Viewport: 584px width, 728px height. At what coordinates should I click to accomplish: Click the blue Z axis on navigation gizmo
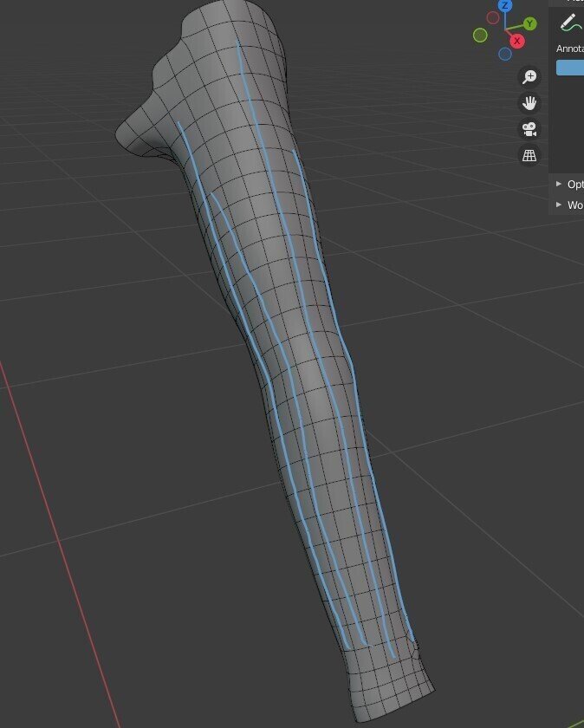pos(505,5)
